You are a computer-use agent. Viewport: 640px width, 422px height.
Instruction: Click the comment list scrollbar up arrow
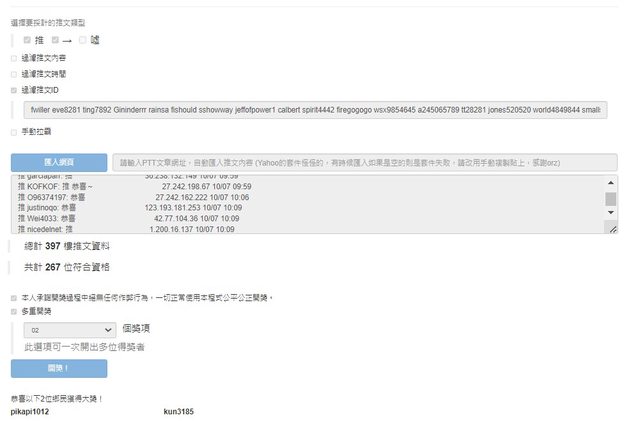coord(610,183)
